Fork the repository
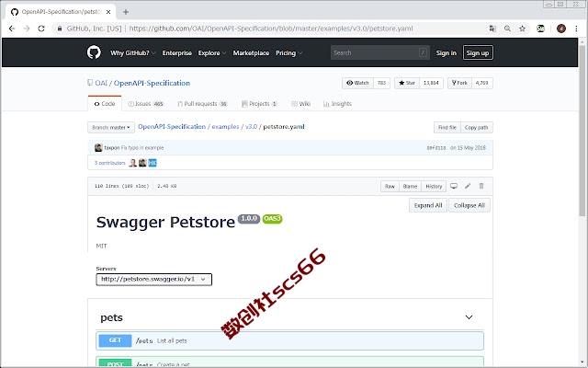588x368 pixels. tap(459, 83)
